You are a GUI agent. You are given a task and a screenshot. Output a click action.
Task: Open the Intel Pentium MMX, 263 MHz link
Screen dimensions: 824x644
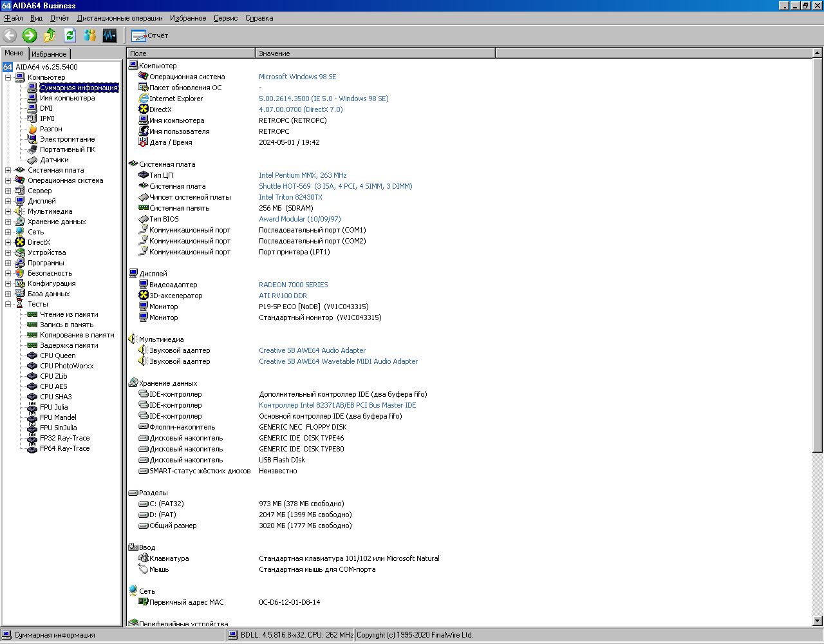coord(303,175)
